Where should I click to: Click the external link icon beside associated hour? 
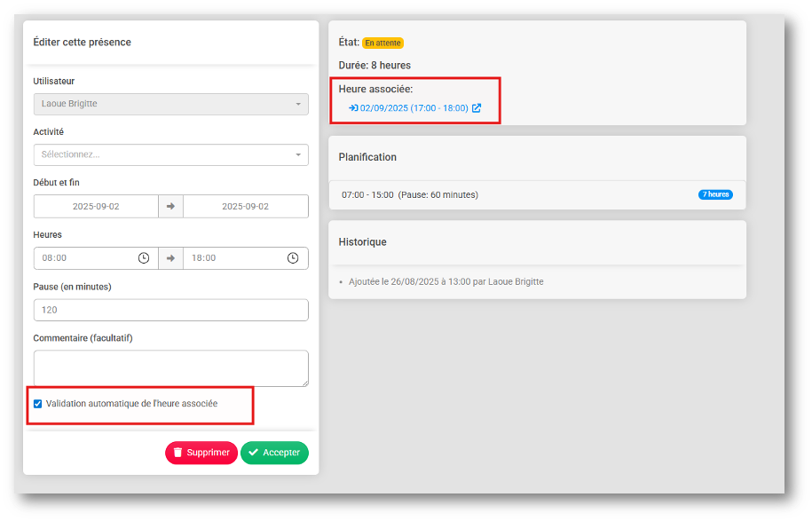point(477,108)
